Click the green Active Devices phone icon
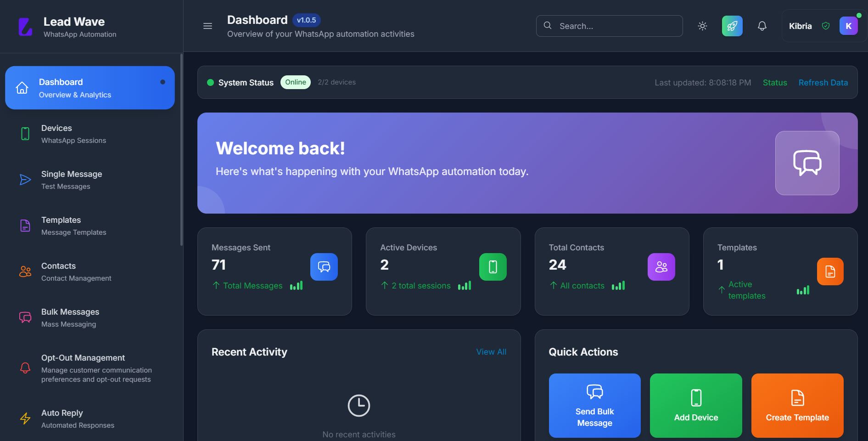 (x=493, y=267)
